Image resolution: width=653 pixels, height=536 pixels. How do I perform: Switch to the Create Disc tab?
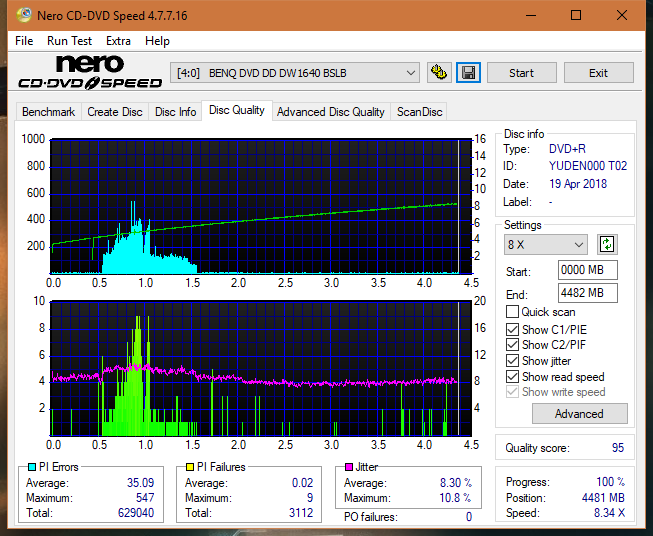(115, 112)
